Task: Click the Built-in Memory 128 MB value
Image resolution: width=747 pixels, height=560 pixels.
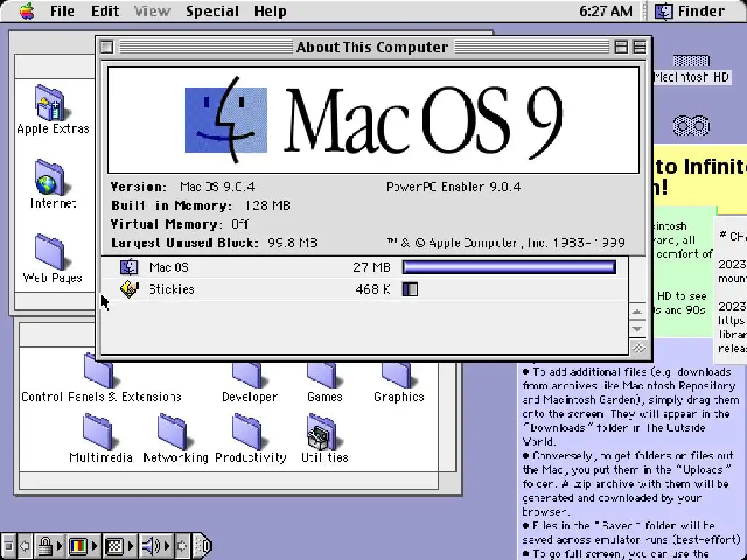Action: pyautogui.click(x=267, y=205)
